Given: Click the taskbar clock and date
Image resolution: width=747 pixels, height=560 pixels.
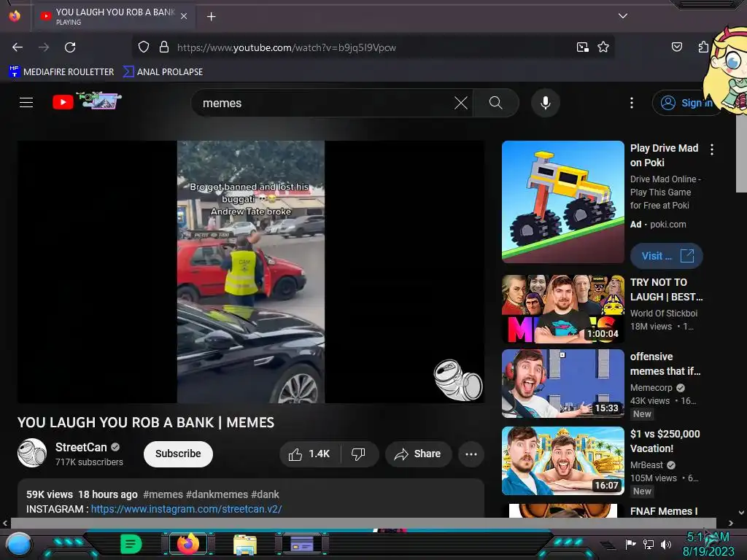Looking at the screenshot, I should click(x=708, y=544).
